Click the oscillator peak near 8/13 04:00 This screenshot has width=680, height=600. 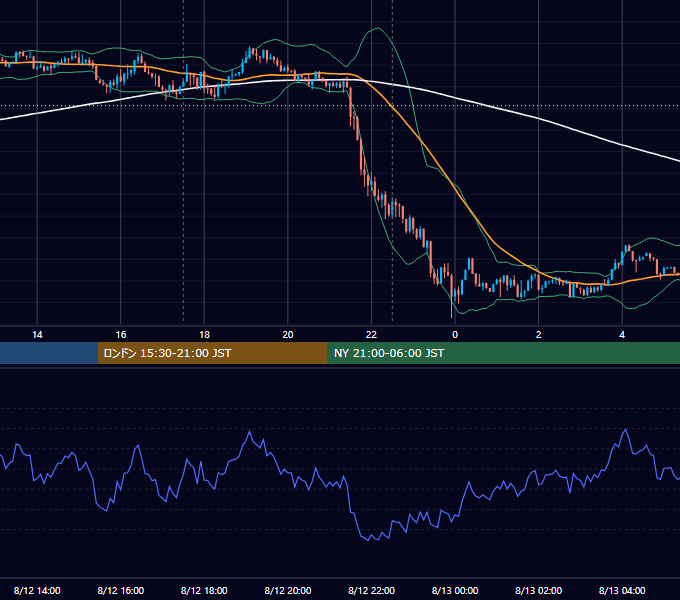[x=625, y=430]
